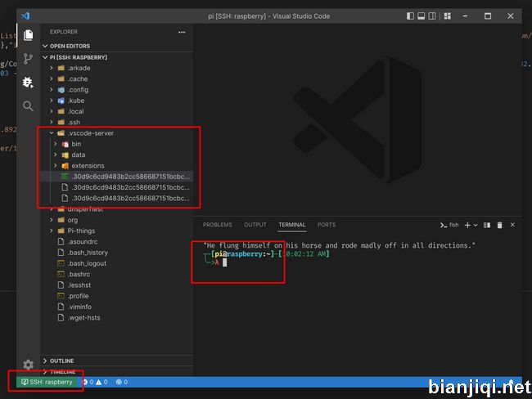
Task: Kill terminal with trash icon
Action: click(x=499, y=225)
